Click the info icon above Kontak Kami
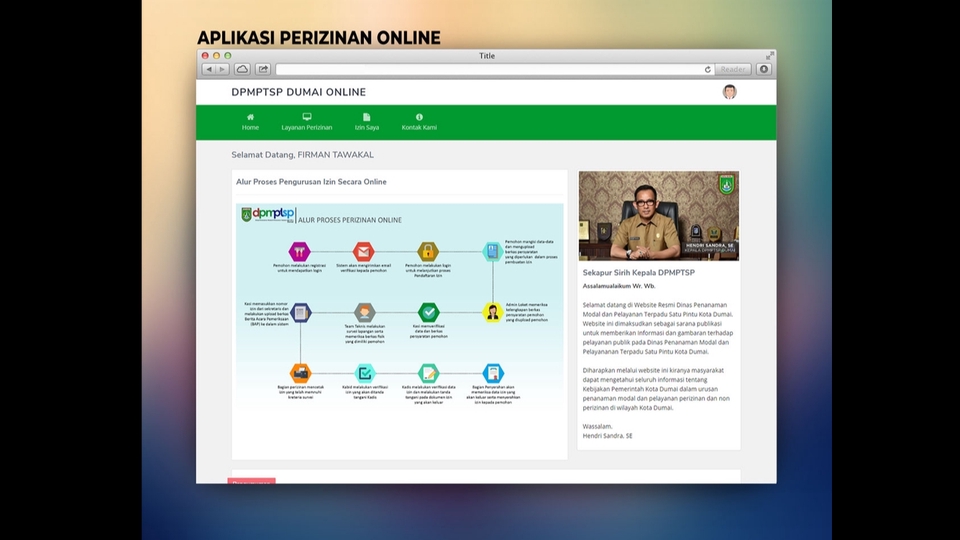 pos(419,117)
